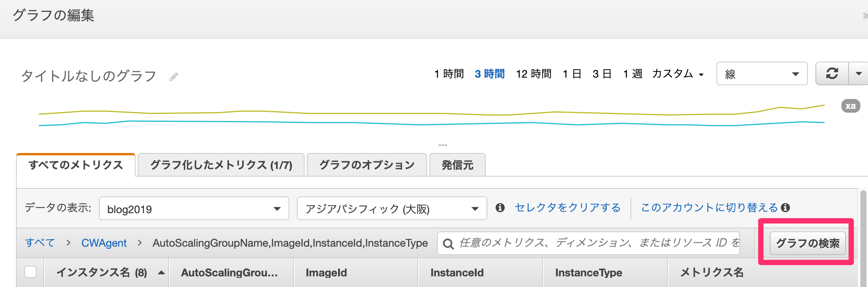Screen dimensions: 868x287
Task: Click info icon after このアカウントに切り替える
Action: (785, 207)
